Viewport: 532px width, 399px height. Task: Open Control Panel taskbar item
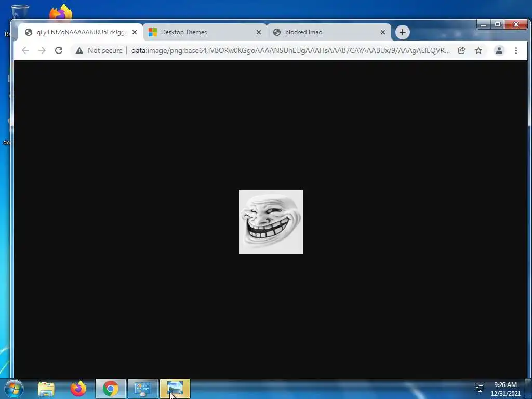click(142, 389)
